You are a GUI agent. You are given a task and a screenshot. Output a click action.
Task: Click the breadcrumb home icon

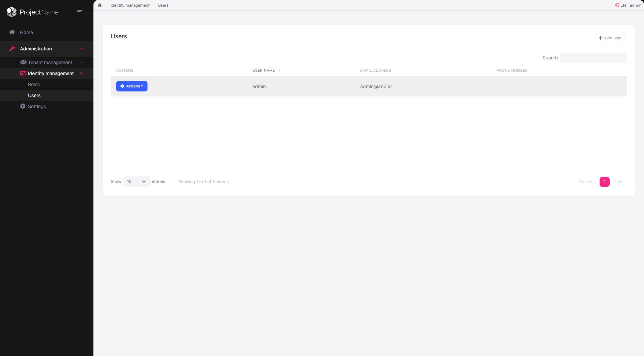100,5
